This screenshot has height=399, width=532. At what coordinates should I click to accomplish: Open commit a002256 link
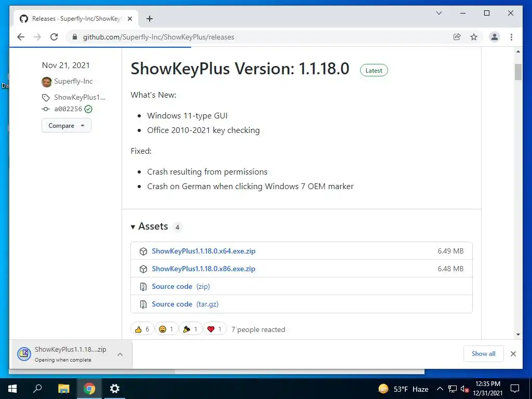(68, 109)
